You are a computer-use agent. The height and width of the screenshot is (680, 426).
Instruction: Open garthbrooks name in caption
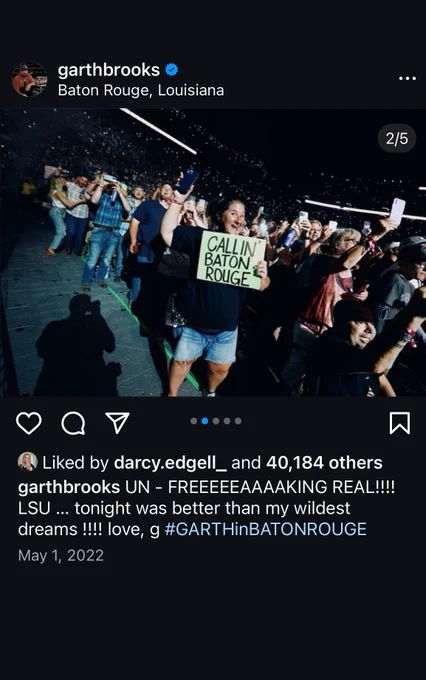click(x=69, y=487)
